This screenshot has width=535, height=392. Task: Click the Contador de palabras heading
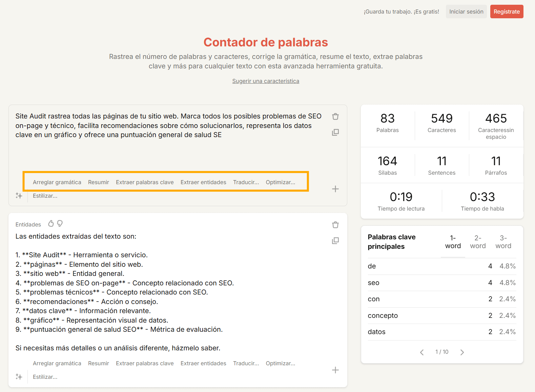pos(266,42)
